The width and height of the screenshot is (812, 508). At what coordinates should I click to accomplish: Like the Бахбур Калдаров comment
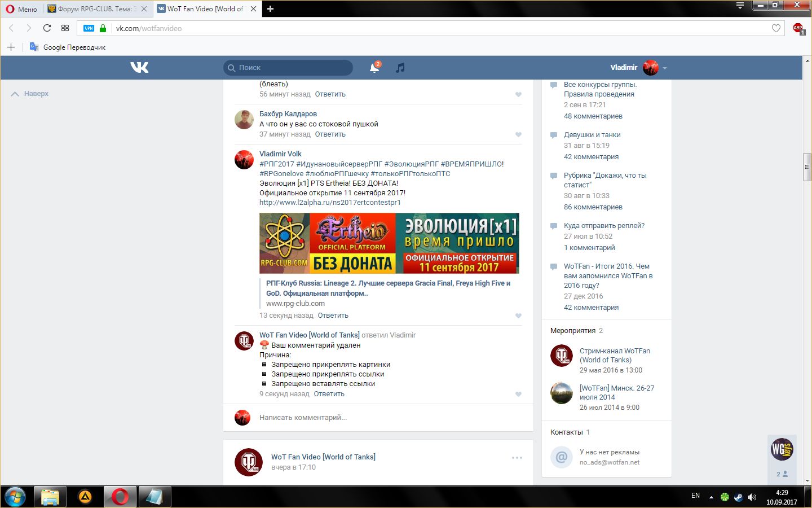[518, 134]
